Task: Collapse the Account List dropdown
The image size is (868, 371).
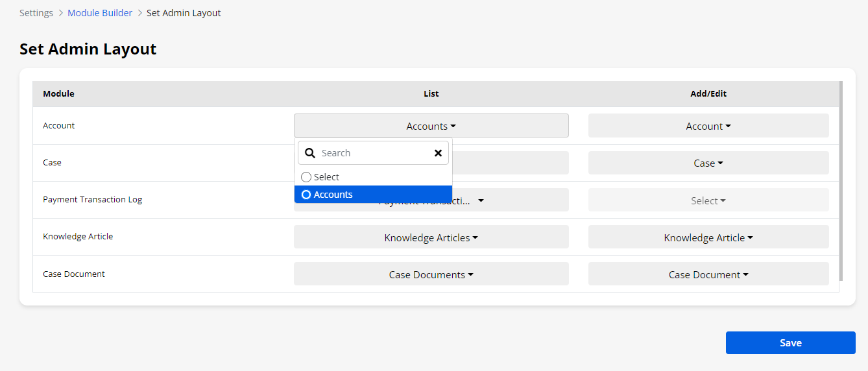Action: pos(431,126)
